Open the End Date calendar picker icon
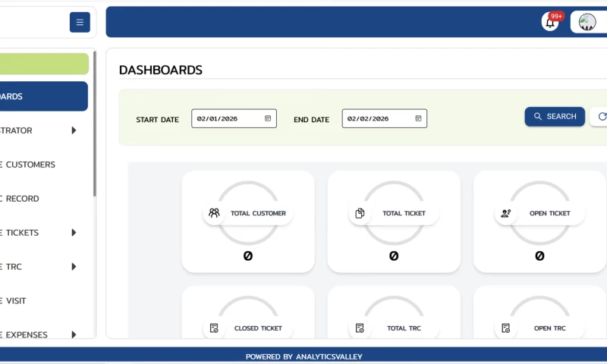Image resolution: width=607 pixels, height=364 pixels. (x=418, y=118)
